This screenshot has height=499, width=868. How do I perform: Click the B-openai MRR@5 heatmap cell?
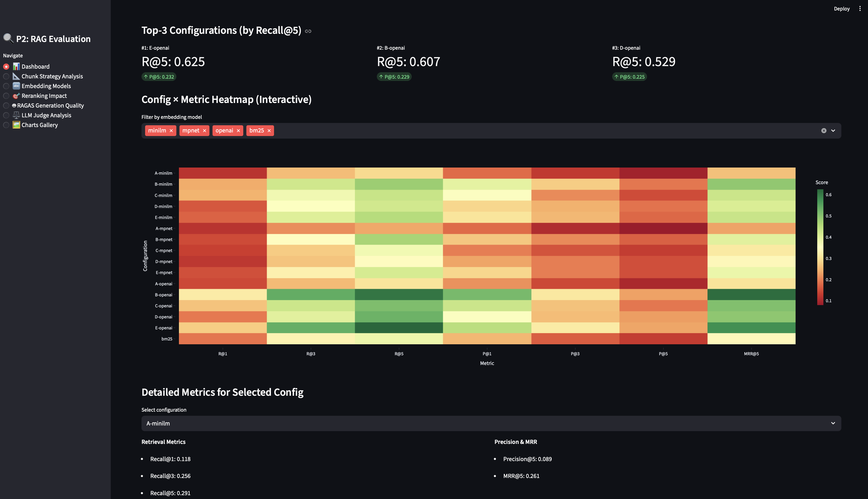(x=751, y=295)
